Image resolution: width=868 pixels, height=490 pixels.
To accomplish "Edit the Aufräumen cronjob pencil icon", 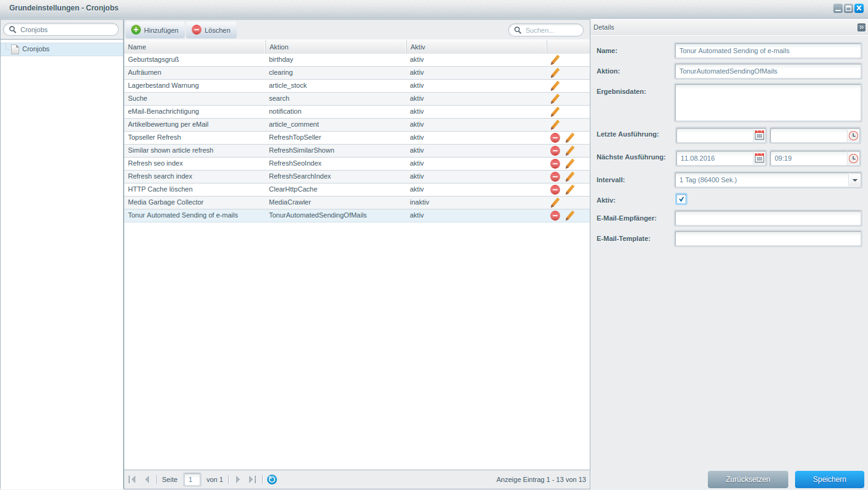I will tap(555, 73).
